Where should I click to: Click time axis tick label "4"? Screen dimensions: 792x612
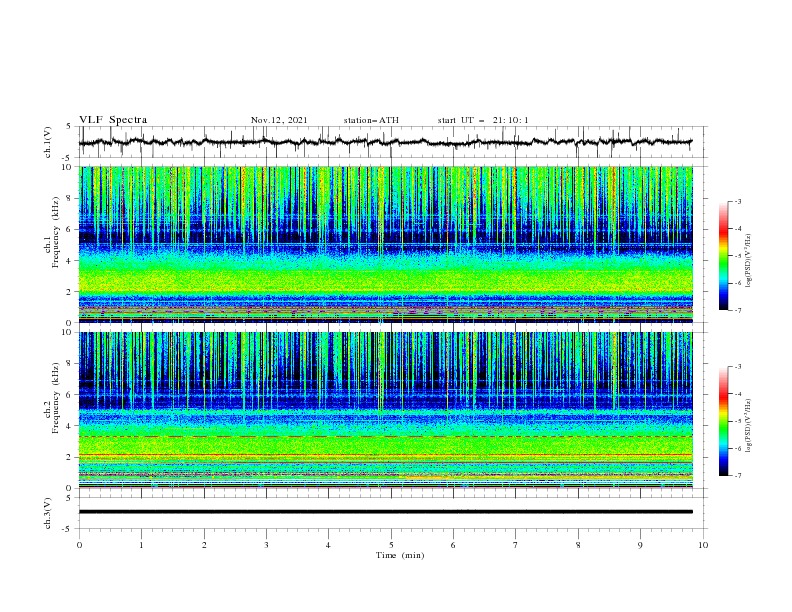pos(328,545)
